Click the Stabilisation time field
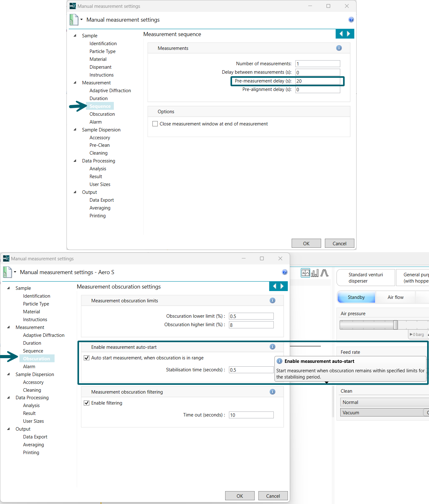 coord(251,370)
